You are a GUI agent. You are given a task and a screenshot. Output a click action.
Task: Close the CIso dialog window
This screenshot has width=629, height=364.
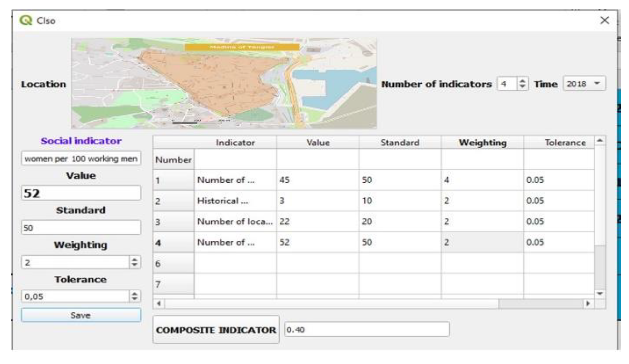coord(604,20)
